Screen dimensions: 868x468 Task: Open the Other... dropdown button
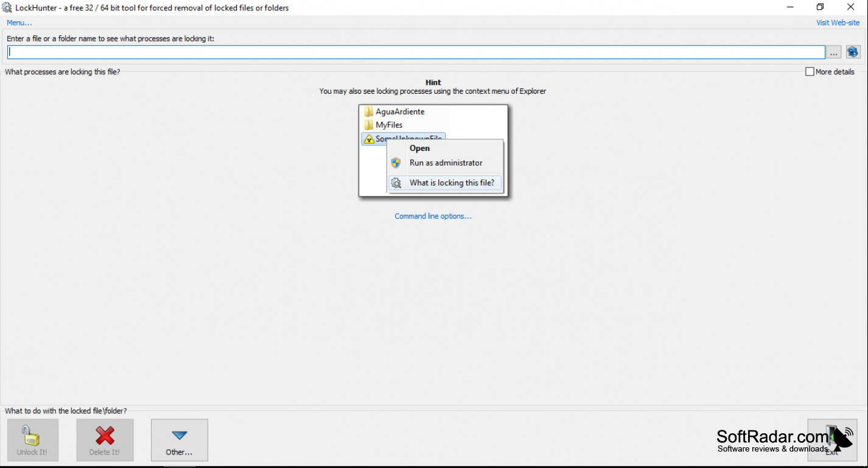click(180, 440)
